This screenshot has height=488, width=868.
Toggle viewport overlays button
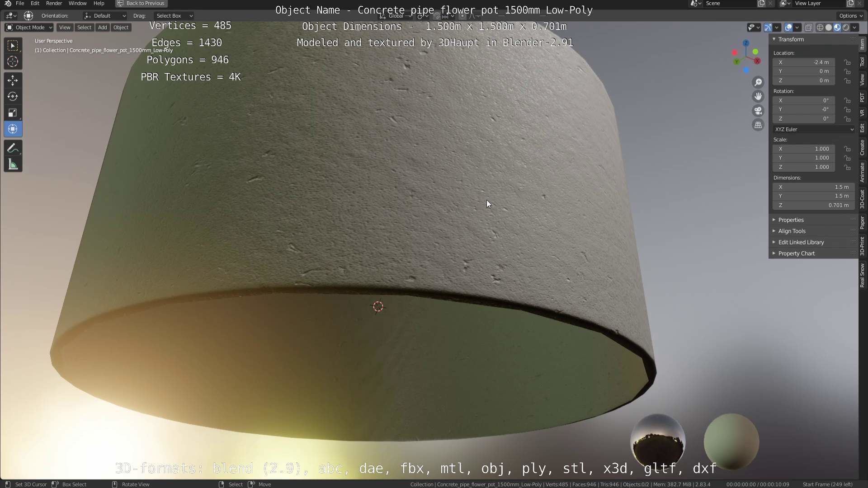click(788, 28)
